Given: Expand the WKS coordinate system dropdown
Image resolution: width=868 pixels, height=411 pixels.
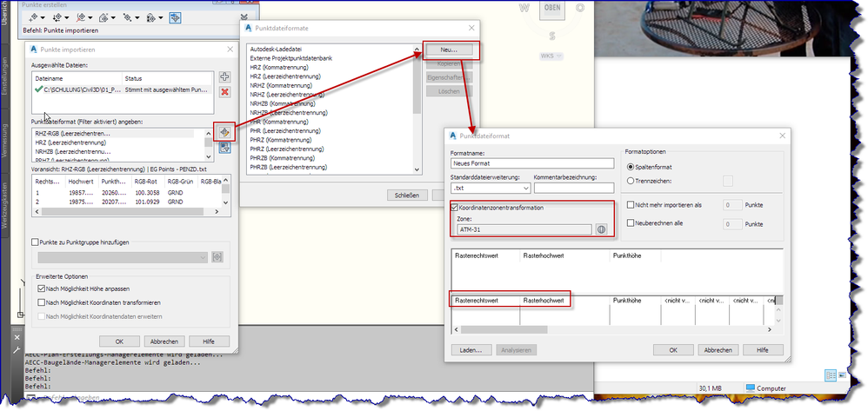Looking at the screenshot, I should pos(551,56).
